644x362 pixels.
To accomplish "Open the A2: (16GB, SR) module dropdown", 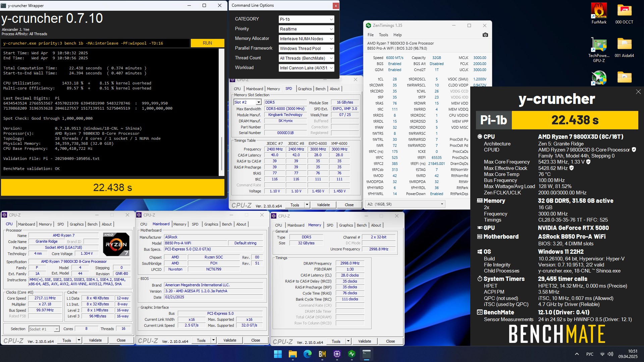I will point(405,204).
